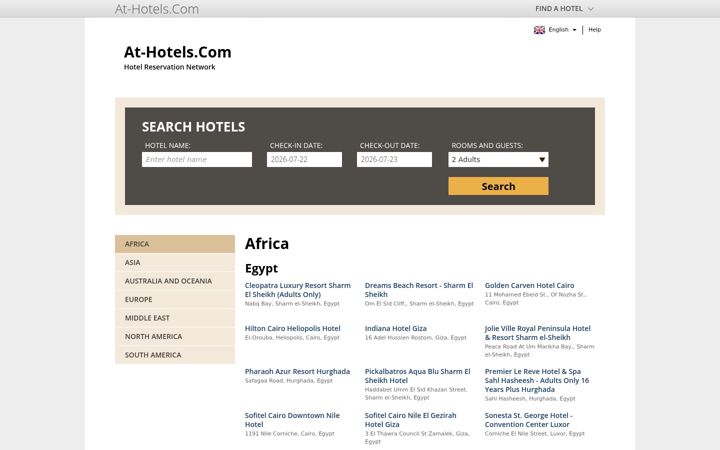720x450 pixels.
Task: Open Hilton Cairo Heliopolis Hotel link
Action: [292, 328]
